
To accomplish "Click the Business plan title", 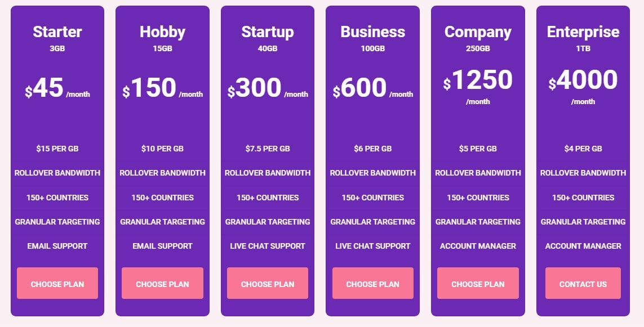I will pyautogui.click(x=373, y=32).
